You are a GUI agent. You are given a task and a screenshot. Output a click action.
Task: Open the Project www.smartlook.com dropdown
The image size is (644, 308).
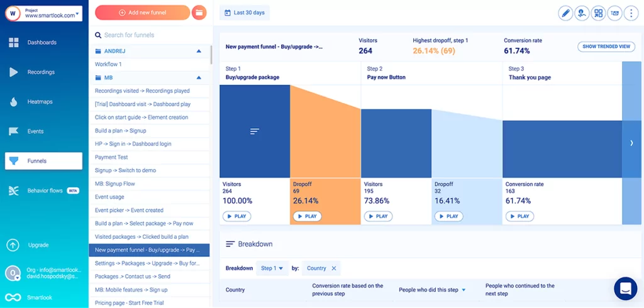[44, 14]
